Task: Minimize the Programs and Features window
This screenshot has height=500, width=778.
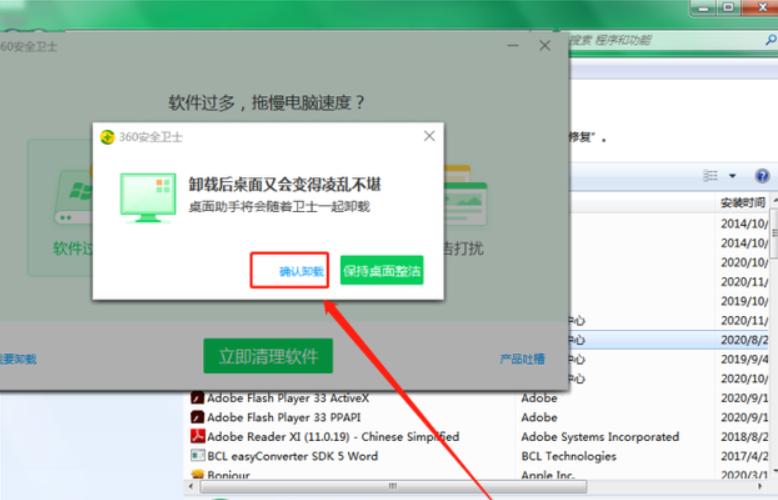Action: 704,7
